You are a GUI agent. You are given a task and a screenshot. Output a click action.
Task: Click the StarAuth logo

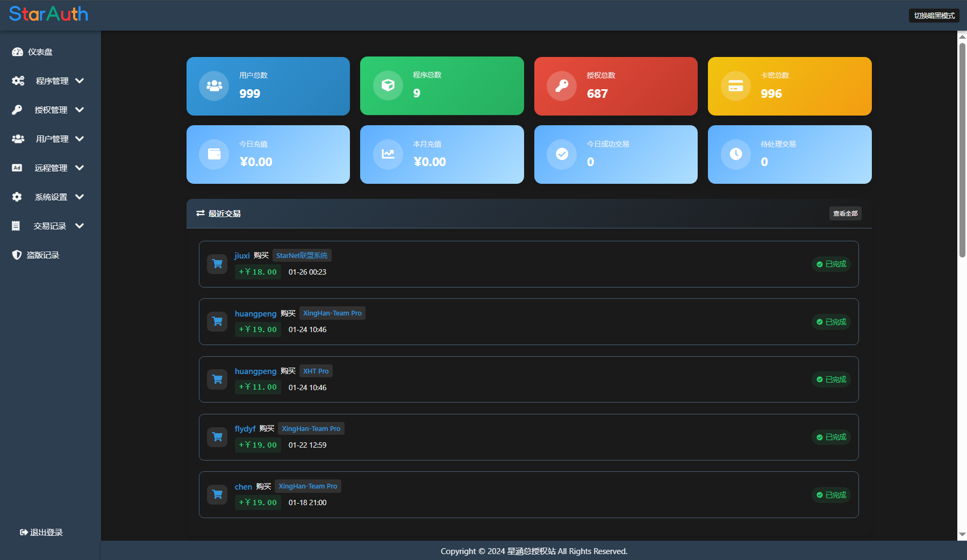[x=48, y=14]
